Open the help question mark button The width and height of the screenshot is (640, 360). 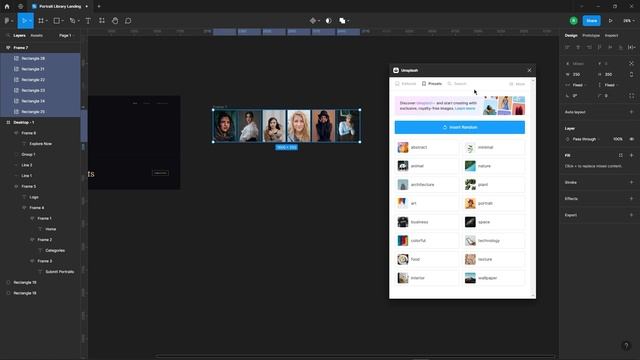[x=626, y=346]
